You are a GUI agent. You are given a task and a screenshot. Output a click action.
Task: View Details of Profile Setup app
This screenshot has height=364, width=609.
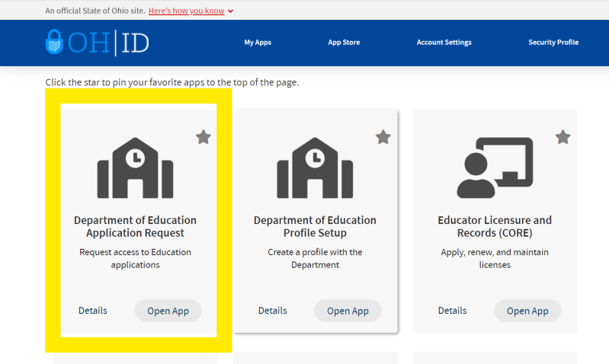click(x=273, y=311)
